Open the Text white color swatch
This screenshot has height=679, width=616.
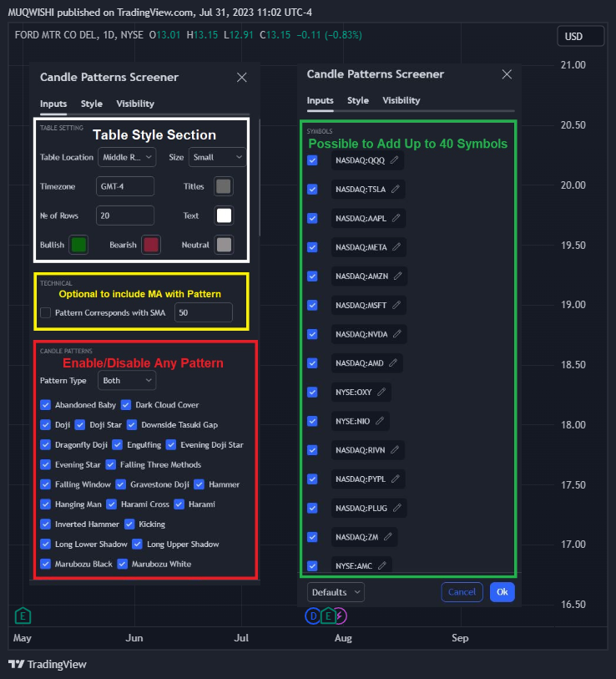(x=224, y=215)
